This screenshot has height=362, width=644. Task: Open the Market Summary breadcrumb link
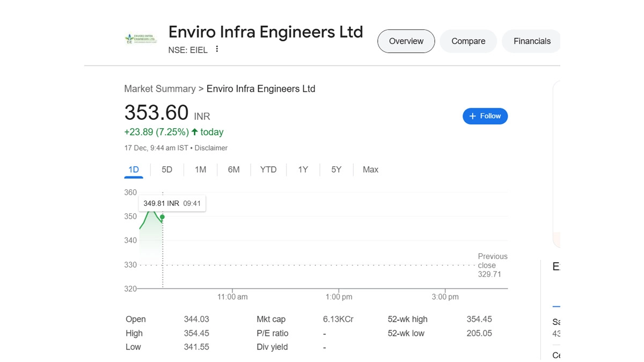pos(159,89)
